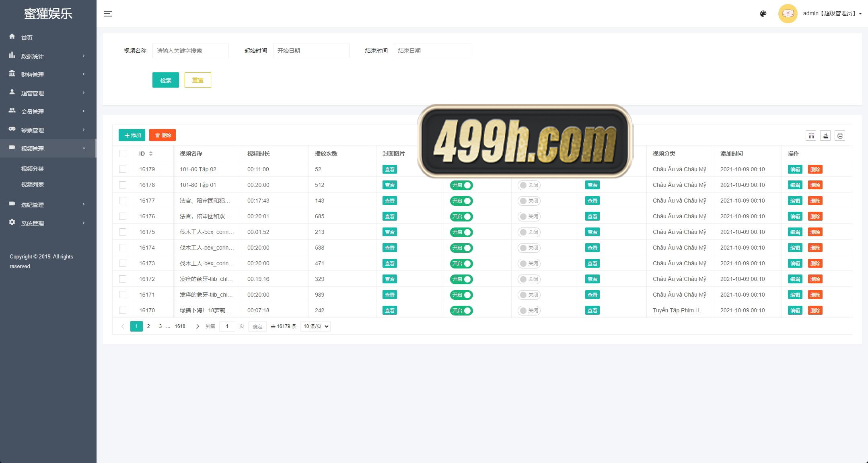The width and height of the screenshot is (868, 463).
Task: Click the previous page arrow
Action: (123, 326)
